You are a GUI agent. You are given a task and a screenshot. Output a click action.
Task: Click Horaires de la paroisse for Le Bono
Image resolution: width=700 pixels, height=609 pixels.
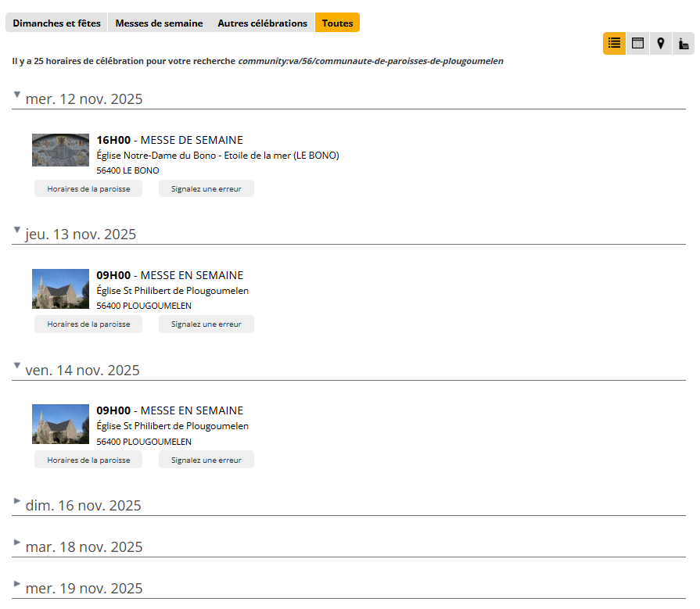(88, 188)
